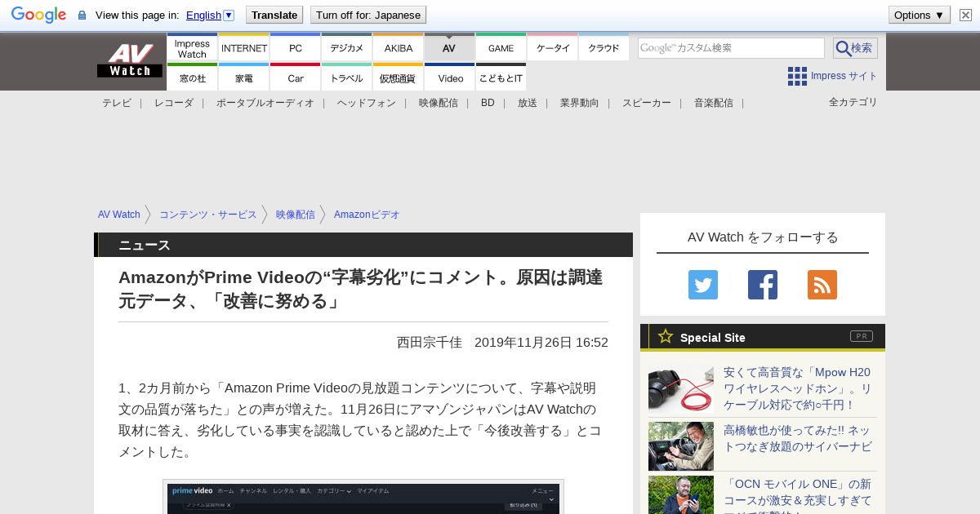Screen dimensions: 980x514
Task: Open the English language dropdown
Action: (x=229, y=15)
